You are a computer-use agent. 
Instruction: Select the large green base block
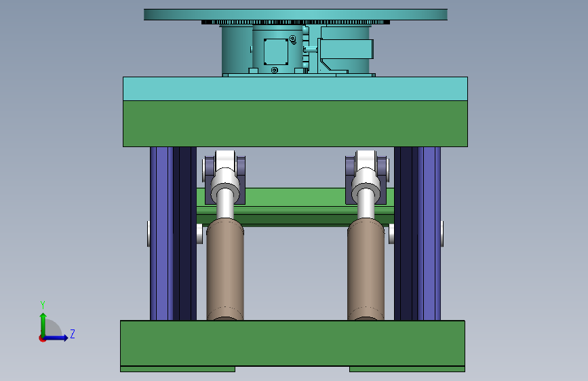click(x=292, y=343)
